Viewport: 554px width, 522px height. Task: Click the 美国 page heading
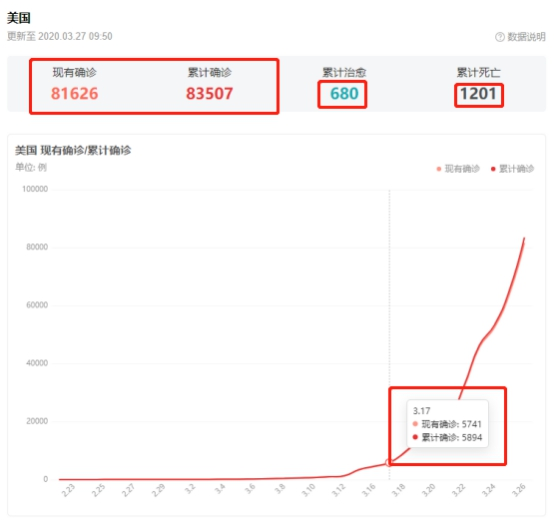[19, 18]
